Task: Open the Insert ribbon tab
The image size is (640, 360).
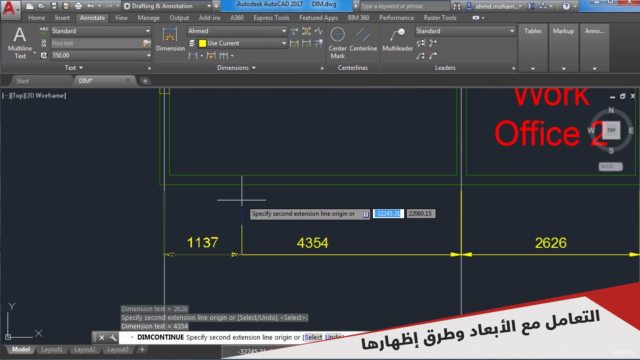Action: click(x=62, y=18)
